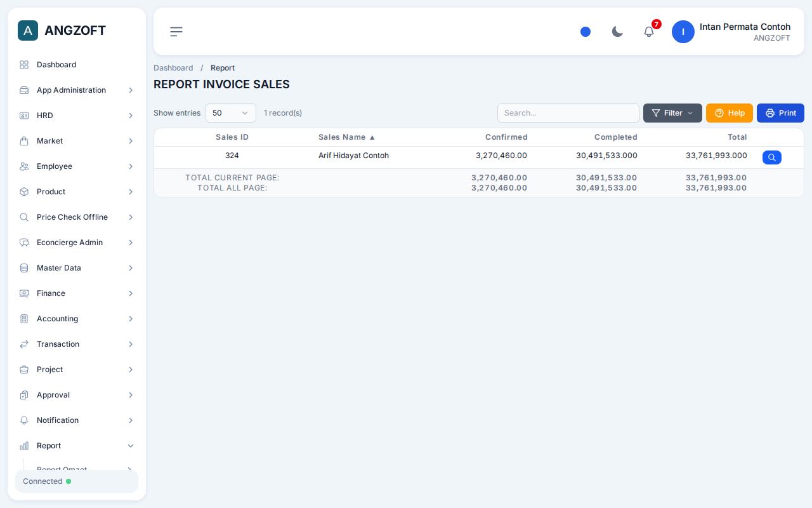Click the Employee people icon
Viewport: 812px width, 508px height.
click(24, 166)
